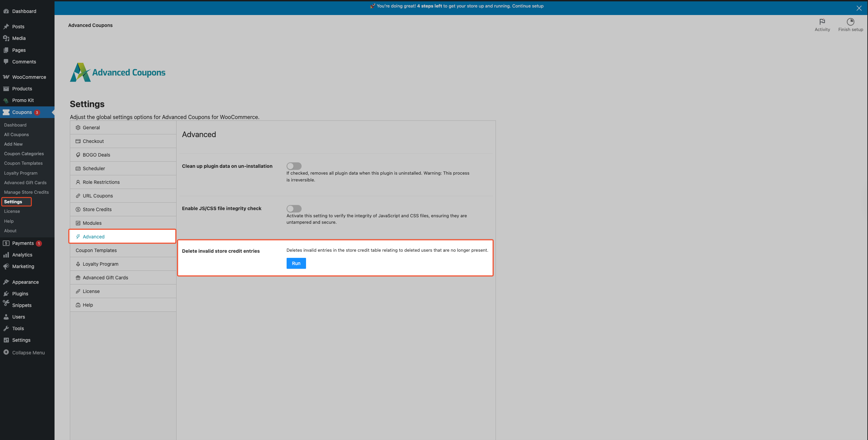The width and height of the screenshot is (868, 440).
Task: Click the Advanced Coupons logo
Action: pyautogui.click(x=118, y=72)
